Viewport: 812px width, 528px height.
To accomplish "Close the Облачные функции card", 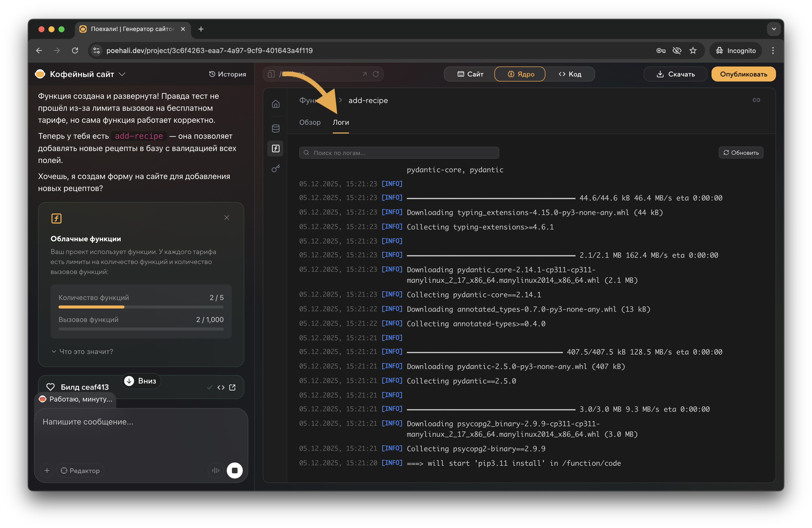I will (226, 217).
